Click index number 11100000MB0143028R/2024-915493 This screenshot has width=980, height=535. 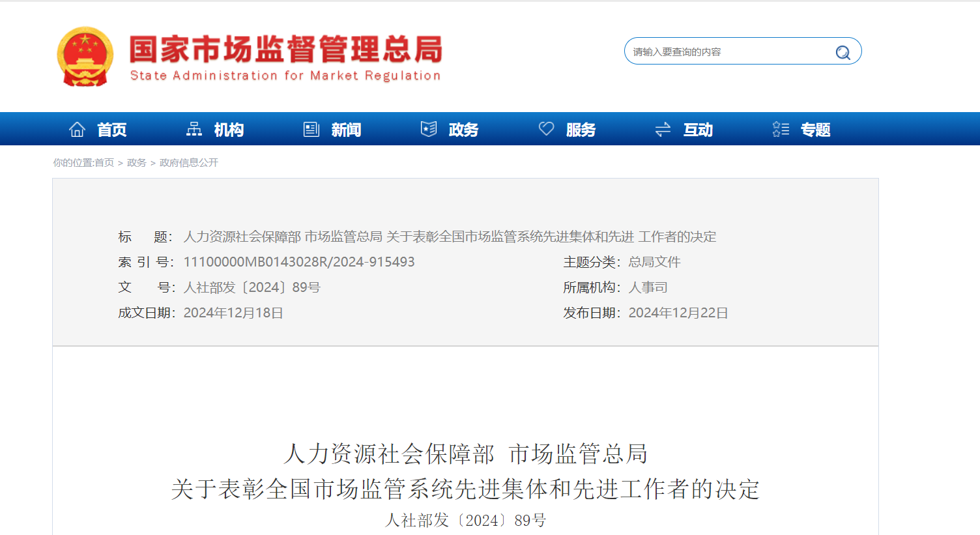click(299, 262)
